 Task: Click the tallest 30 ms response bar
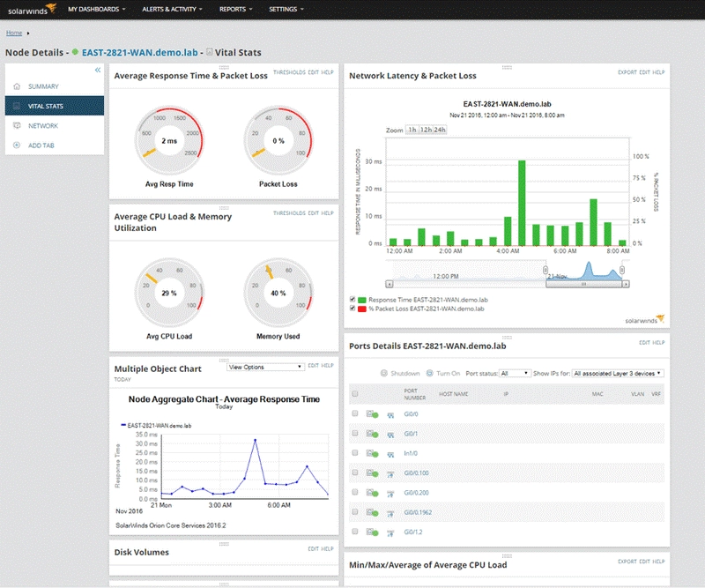(x=522, y=203)
